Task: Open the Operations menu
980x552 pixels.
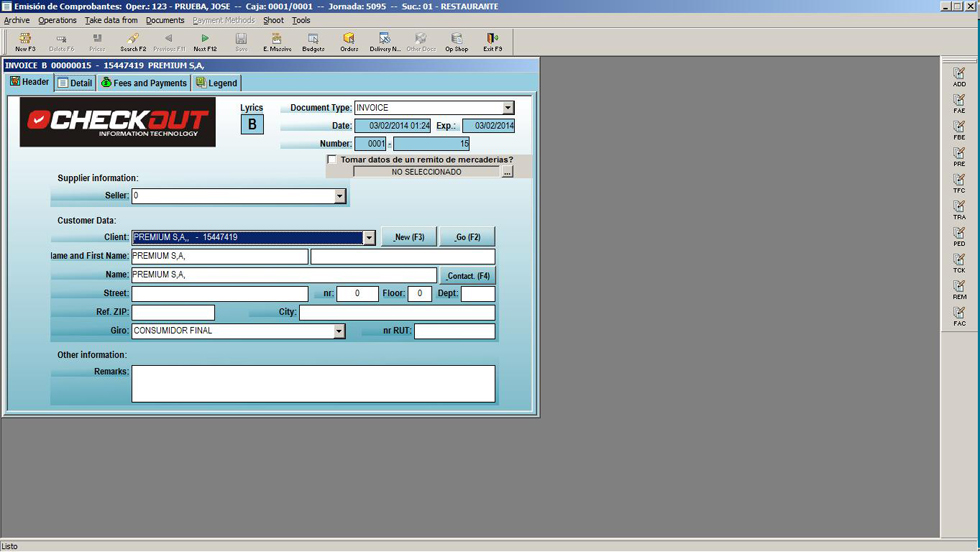Action: (x=57, y=20)
